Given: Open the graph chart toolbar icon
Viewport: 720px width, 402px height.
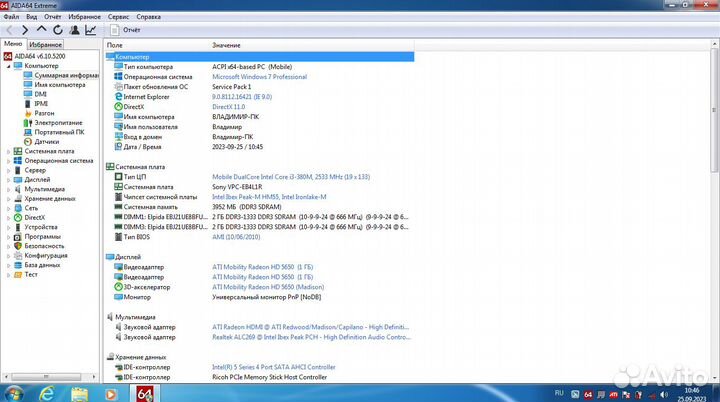Looking at the screenshot, I should 90,30.
